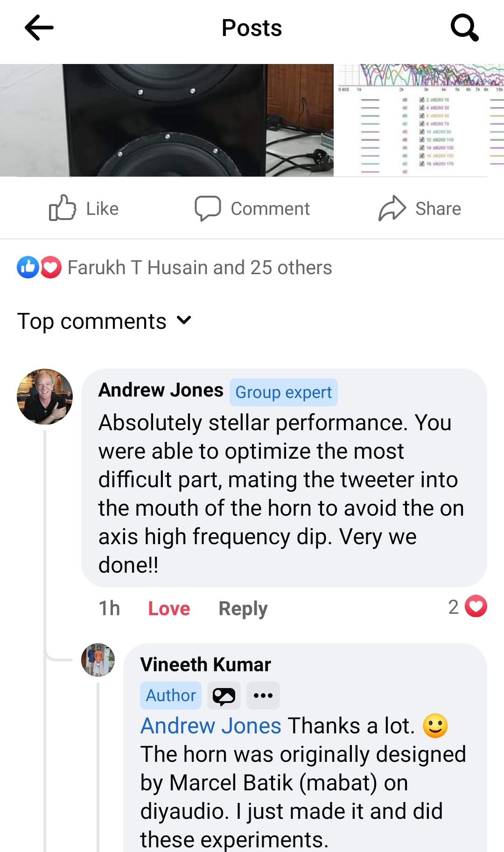This screenshot has height=852, width=504.
Task: Tap the chat bubbles icon beside Author
Action: pos(224,696)
